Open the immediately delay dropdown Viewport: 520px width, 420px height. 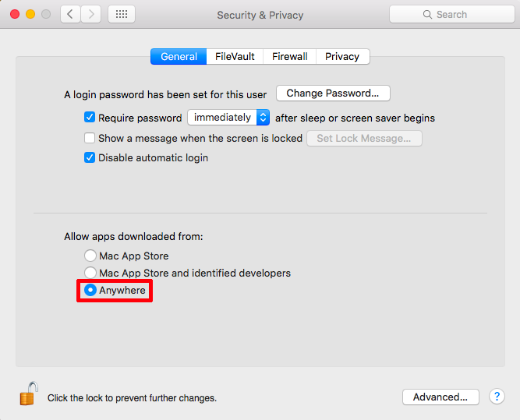click(228, 118)
